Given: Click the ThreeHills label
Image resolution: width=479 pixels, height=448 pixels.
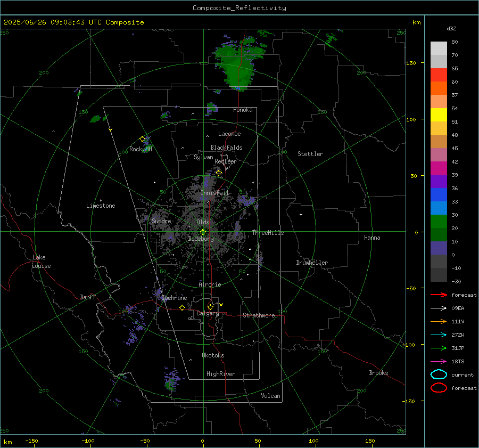Looking at the screenshot, I should point(268,233).
